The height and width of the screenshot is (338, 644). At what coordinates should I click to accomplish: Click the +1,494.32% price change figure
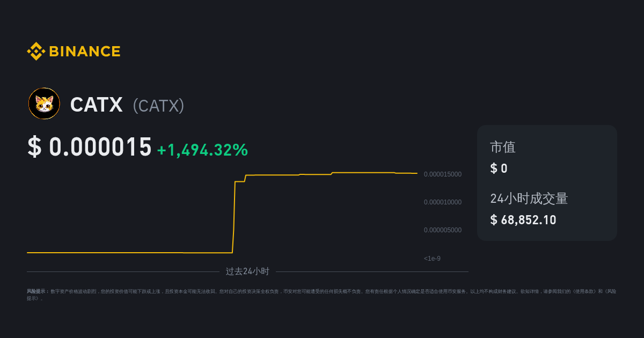202,150
